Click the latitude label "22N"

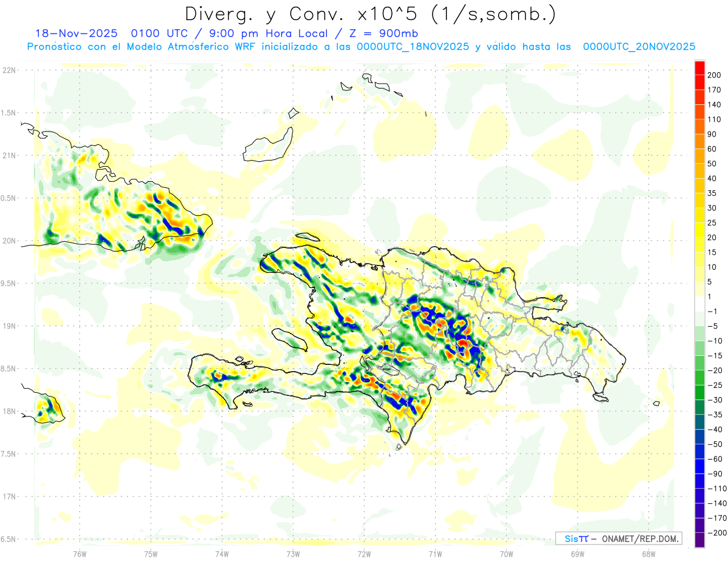8,70
